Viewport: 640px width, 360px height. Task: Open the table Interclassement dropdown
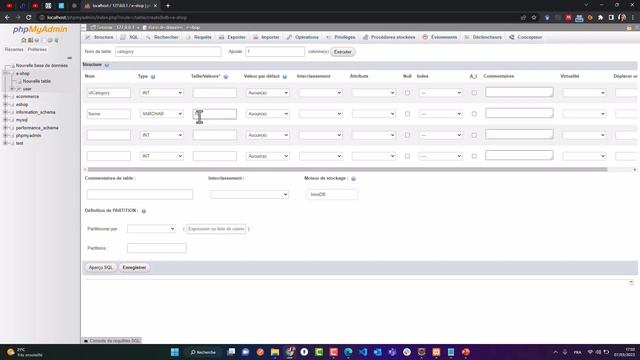249,194
